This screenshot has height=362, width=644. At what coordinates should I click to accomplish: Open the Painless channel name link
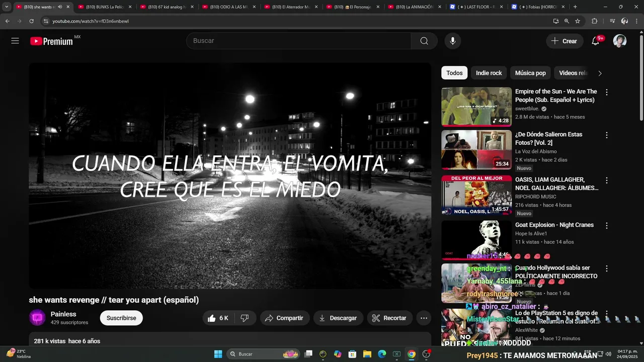(x=63, y=314)
